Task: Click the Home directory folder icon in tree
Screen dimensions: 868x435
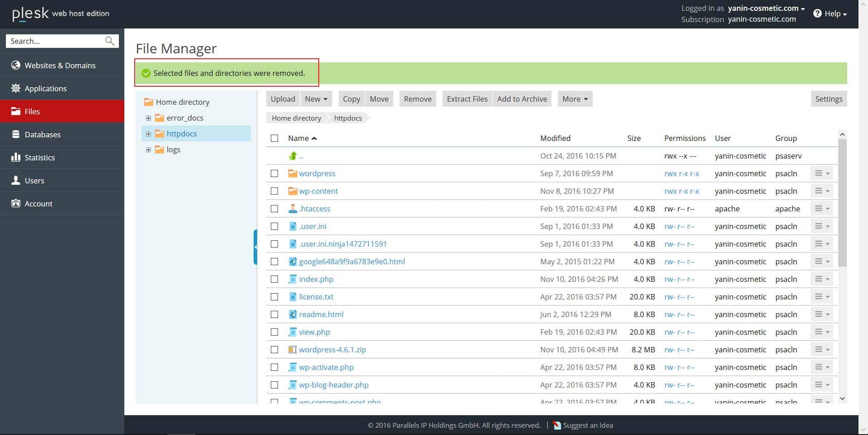Action: [149, 102]
